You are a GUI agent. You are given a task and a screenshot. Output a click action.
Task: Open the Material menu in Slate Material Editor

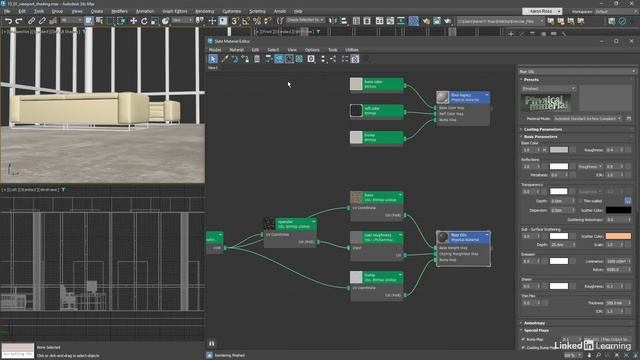(x=236, y=50)
